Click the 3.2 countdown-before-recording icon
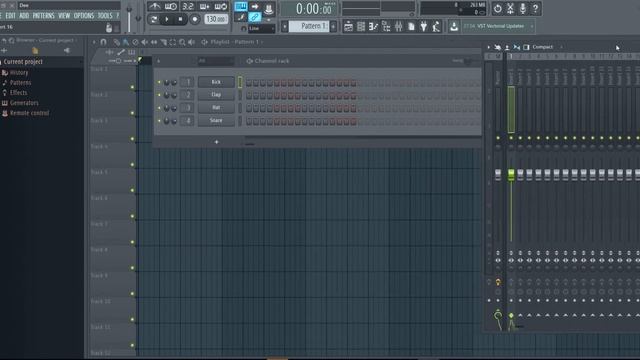Viewport: 640px width, 360px height. point(188,7)
